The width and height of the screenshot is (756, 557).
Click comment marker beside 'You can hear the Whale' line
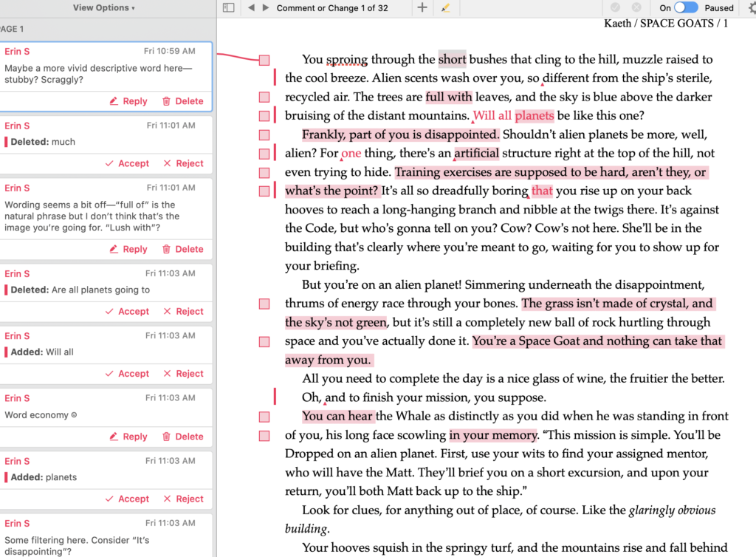click(264, 417)
